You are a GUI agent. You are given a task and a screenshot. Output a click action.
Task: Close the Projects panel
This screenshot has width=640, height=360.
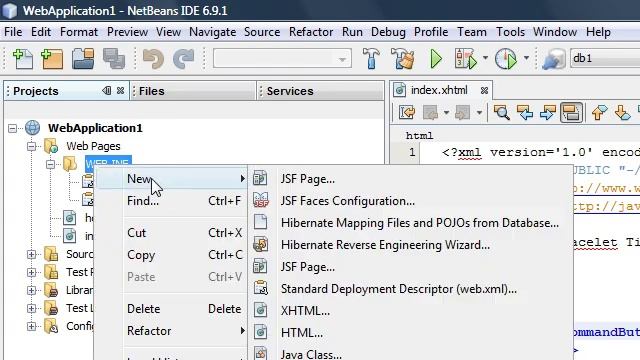[x=120, y=91]
